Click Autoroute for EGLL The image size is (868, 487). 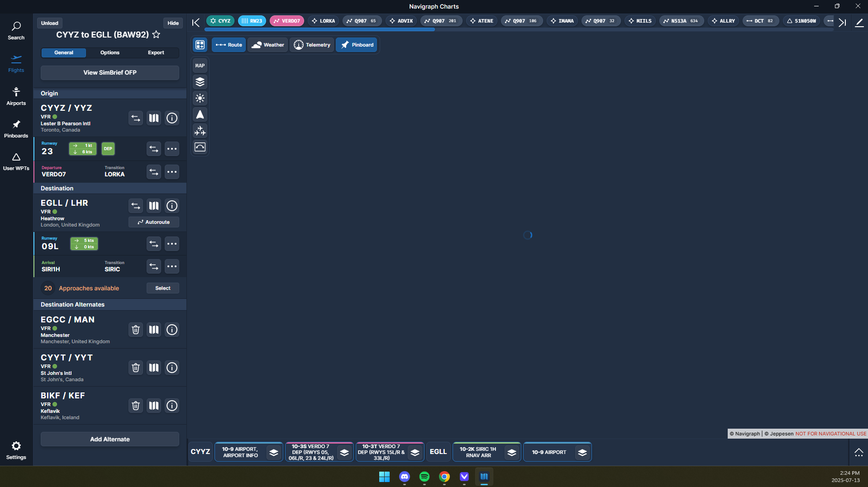[154, 222]
